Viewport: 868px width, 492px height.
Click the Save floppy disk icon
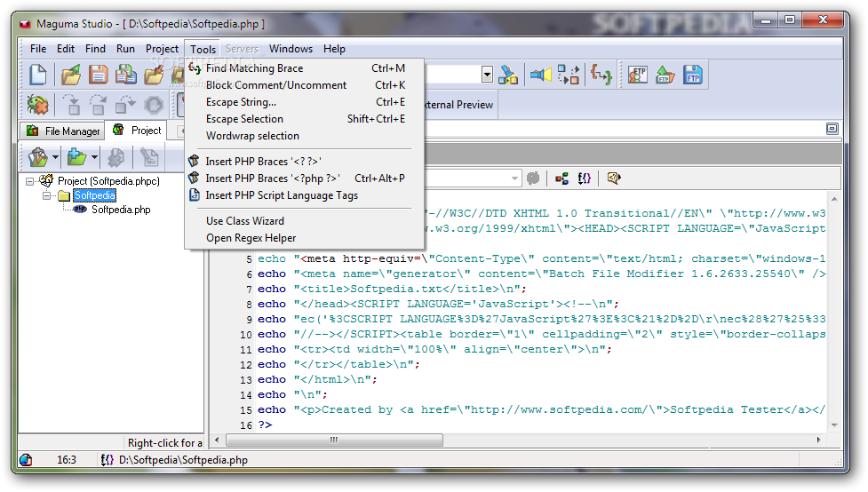coord(99,75)
